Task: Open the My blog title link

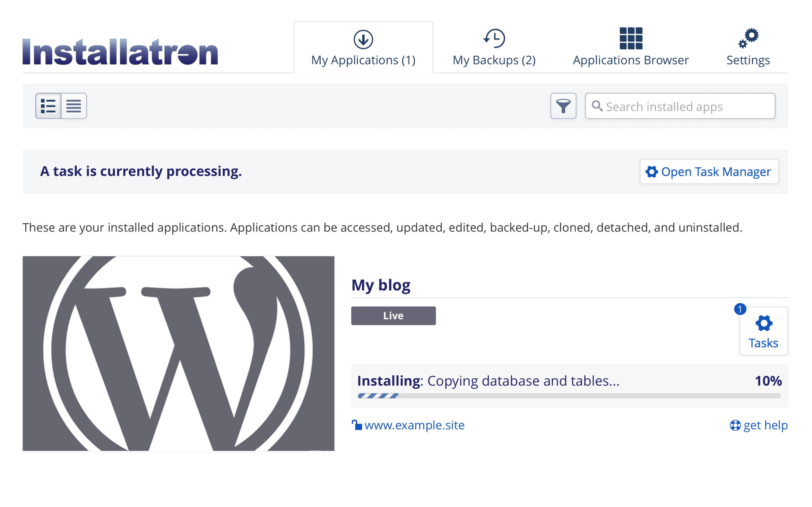Action: pos(381,285)
